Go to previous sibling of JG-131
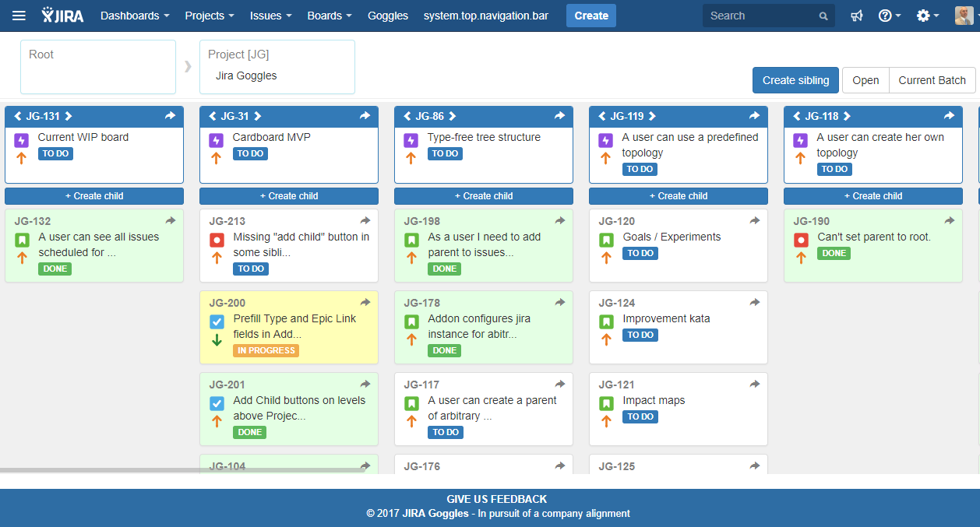 click(18, 116)
